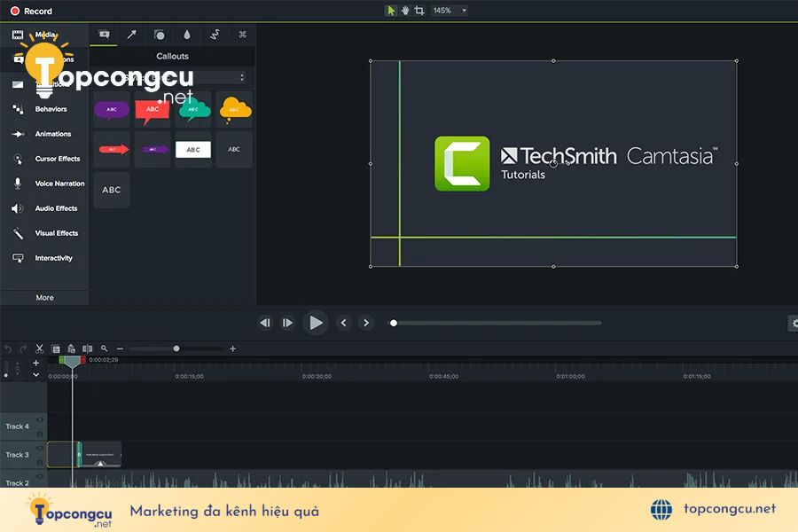
Task: Select the crop tool
Action: point(419,10)
